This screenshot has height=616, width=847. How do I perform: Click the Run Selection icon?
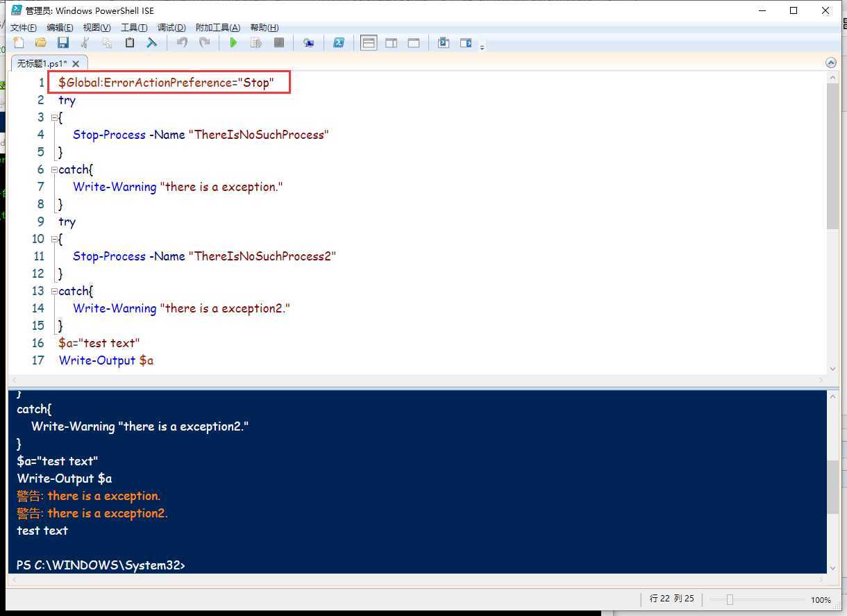click(x=256, y=43)
